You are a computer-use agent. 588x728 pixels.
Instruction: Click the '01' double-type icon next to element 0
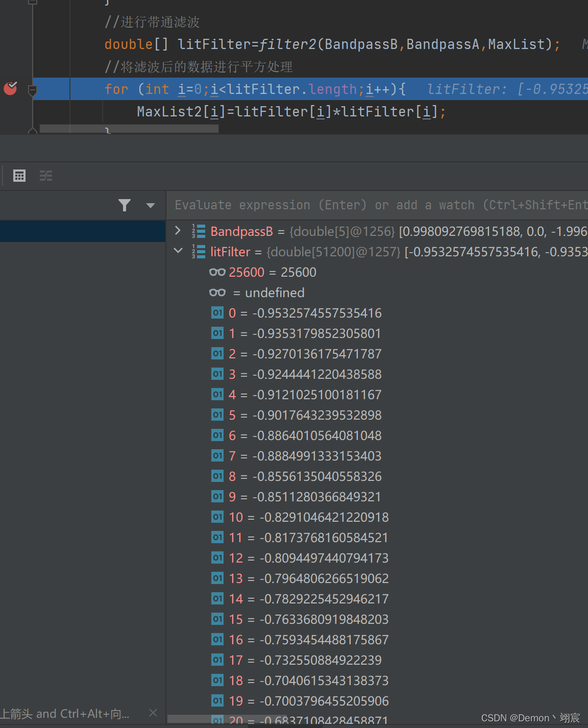pyautogui.click(x=217, y=312)
